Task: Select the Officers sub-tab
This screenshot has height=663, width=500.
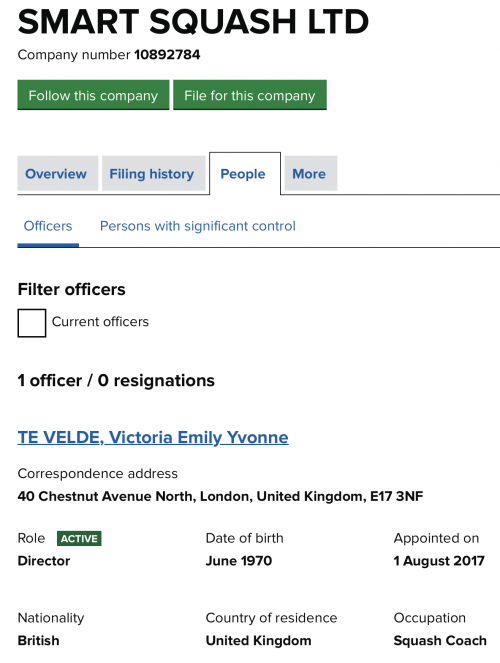Action: click(48, 226)
